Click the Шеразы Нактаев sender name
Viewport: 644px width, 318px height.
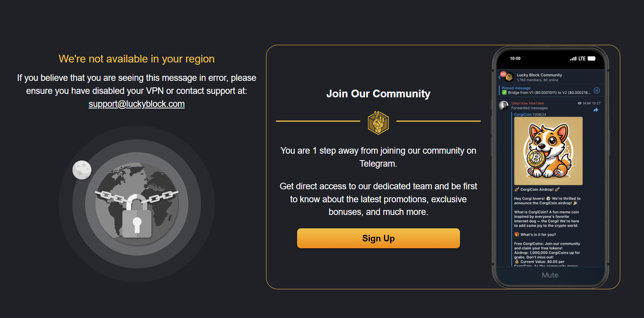[527, 103]
